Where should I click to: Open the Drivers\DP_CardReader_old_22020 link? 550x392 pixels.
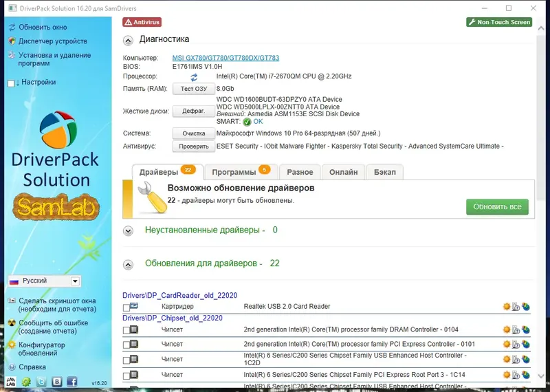pyautogui.click(x=179, y=295)
